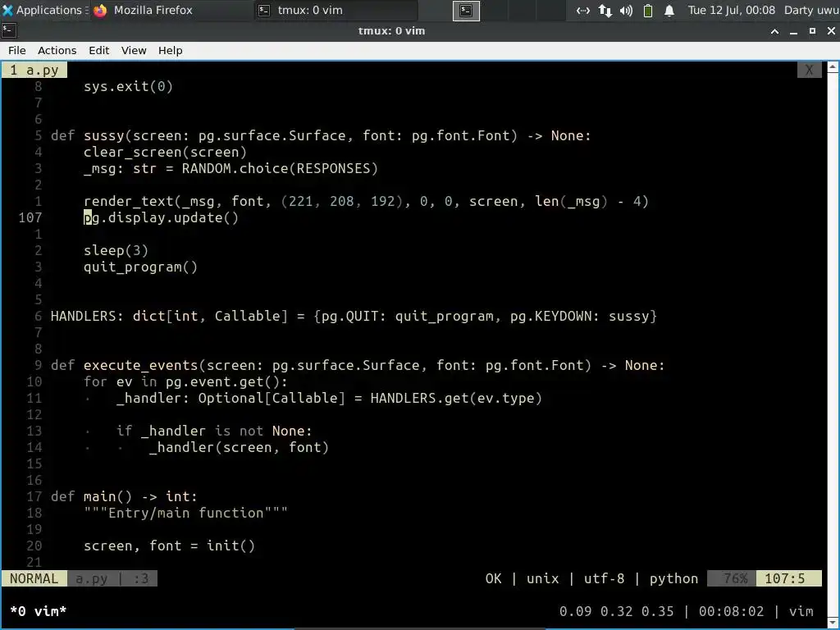Screen dimensions: 840x630
Task: Click the 'def main() -> int:' line
Action: click(124, 496)
